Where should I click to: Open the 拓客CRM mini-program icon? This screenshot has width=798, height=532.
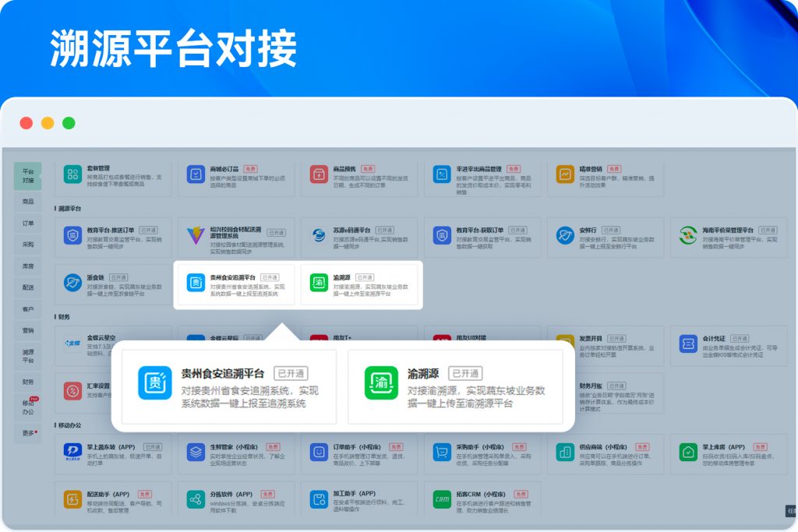(x=443, y=499)
